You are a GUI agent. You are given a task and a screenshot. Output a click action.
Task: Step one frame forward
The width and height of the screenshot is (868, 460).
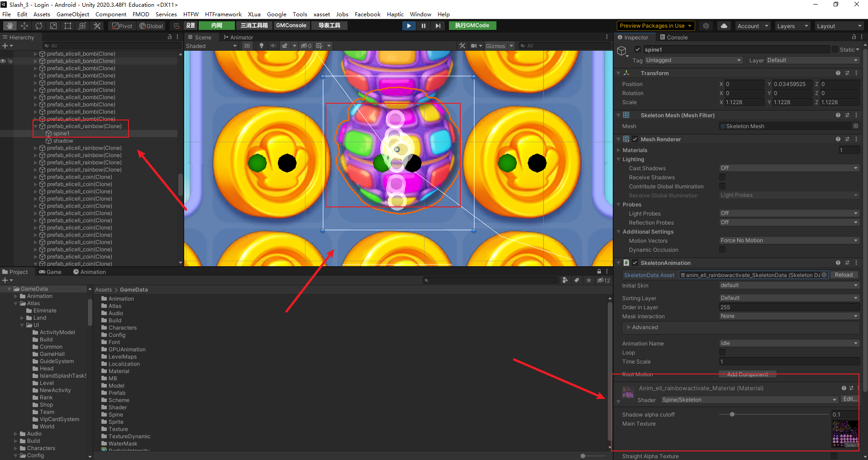coord(438,26)
